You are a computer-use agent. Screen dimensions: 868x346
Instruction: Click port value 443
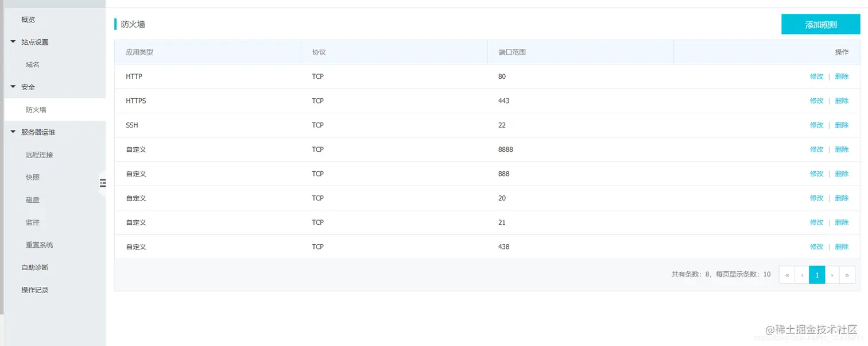504,101
